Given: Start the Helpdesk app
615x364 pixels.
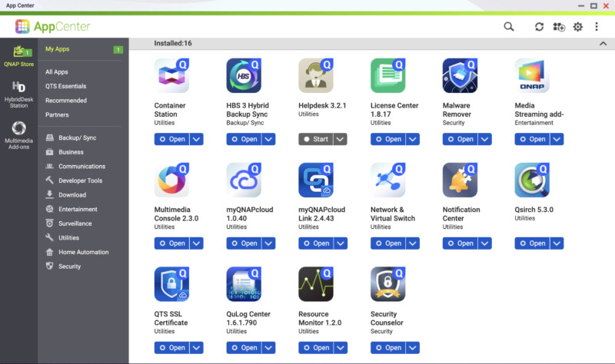Looking at the screenshot, I should tap(316, 139).
